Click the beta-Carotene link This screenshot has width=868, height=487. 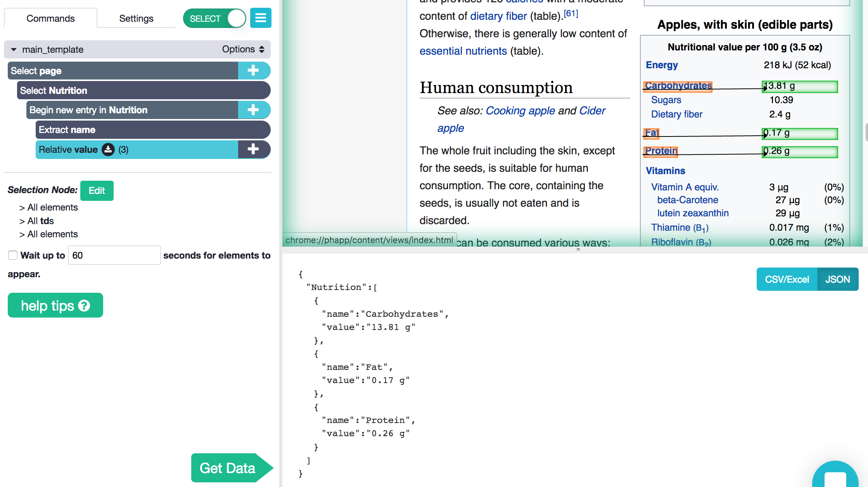688,200
